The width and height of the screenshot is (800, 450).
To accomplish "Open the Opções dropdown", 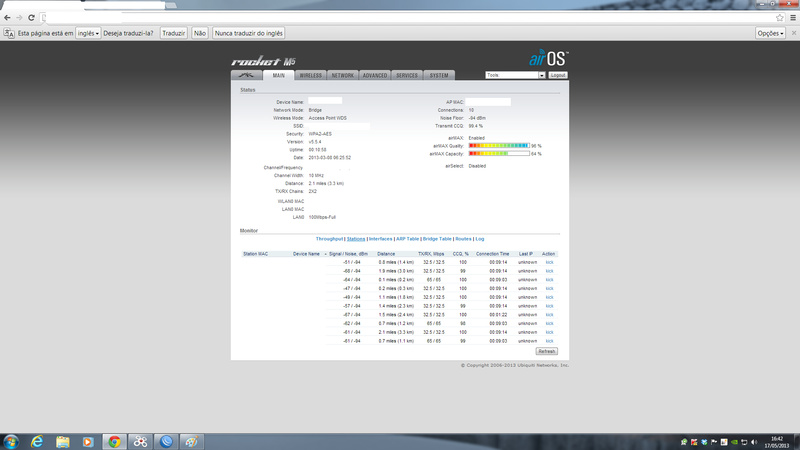I will click(770, 33).
